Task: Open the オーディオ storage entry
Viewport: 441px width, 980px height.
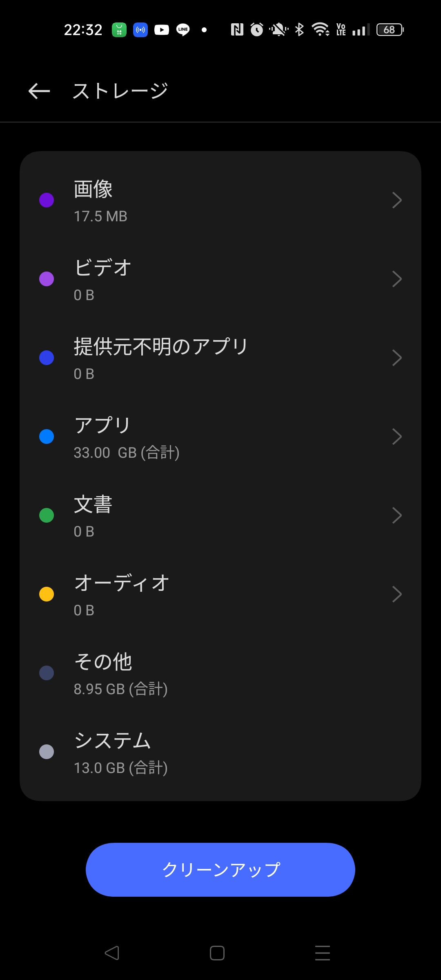Action: coord(220,594)
